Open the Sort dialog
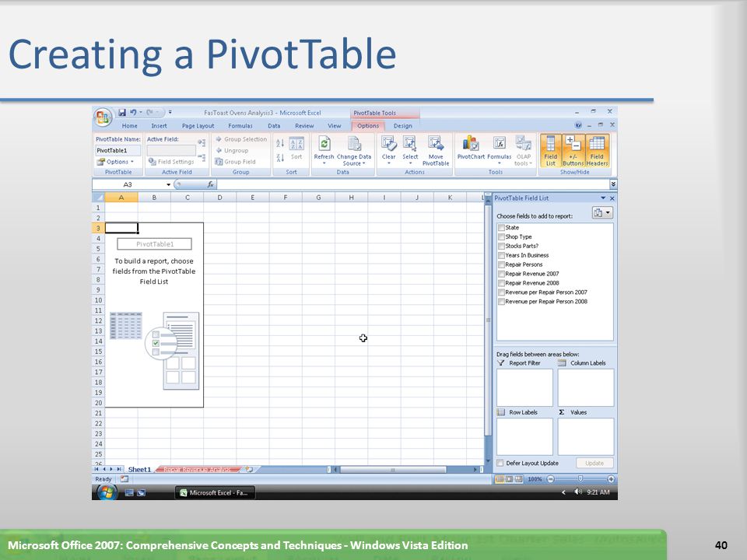The width and height of the screenshot is (747, 560). 296,149
